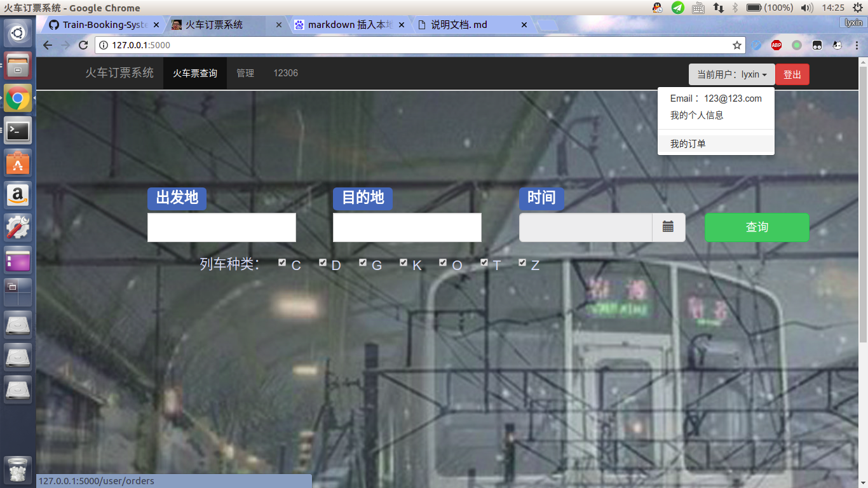Open the battery indicator showing 100%
The height and width of the screenshot is (488, 868).
tap(770, 8)
